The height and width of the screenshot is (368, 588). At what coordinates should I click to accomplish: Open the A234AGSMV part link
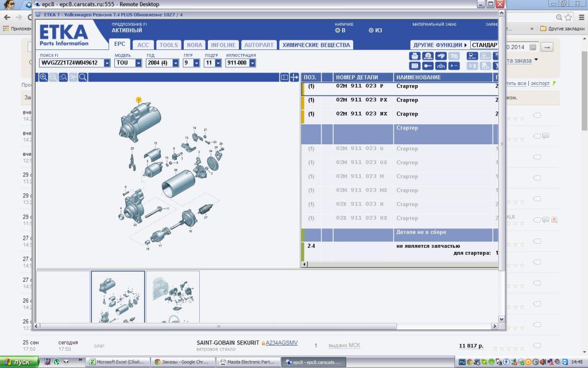[281, 343]
